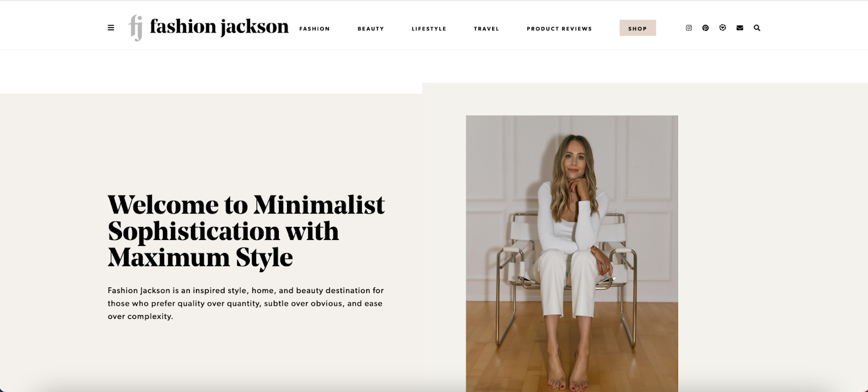Visit the Pinterest icon link
Image resolution: width=868 pixels, height=392 pixels.
click(705, 28)
